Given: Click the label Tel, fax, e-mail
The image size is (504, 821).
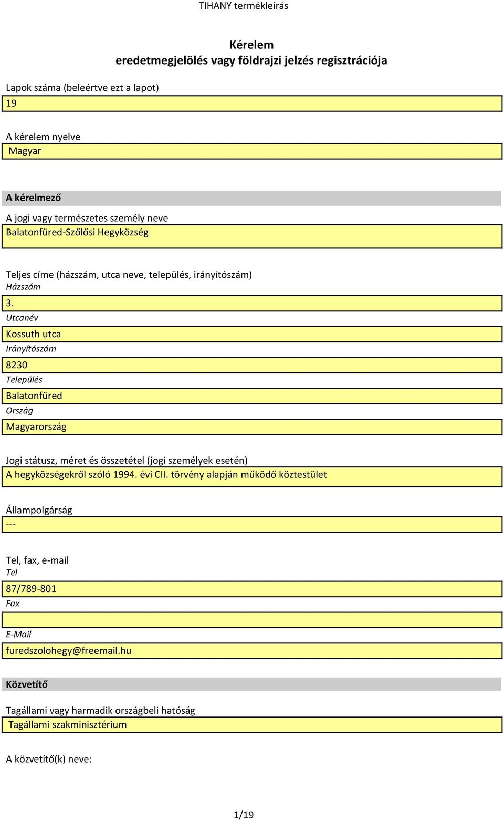Looking at the screenshot, I should [x=37, y=560].
